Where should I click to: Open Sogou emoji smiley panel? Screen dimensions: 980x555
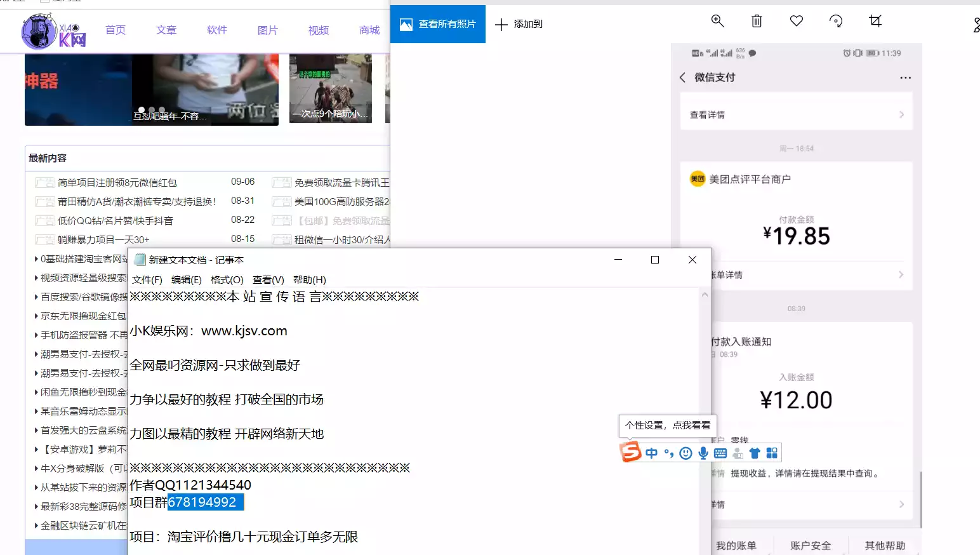coord(685,453)
